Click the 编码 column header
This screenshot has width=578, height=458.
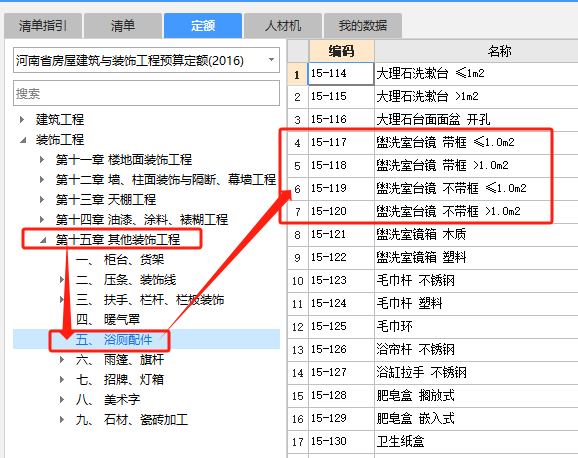click(x=341, y=51)
